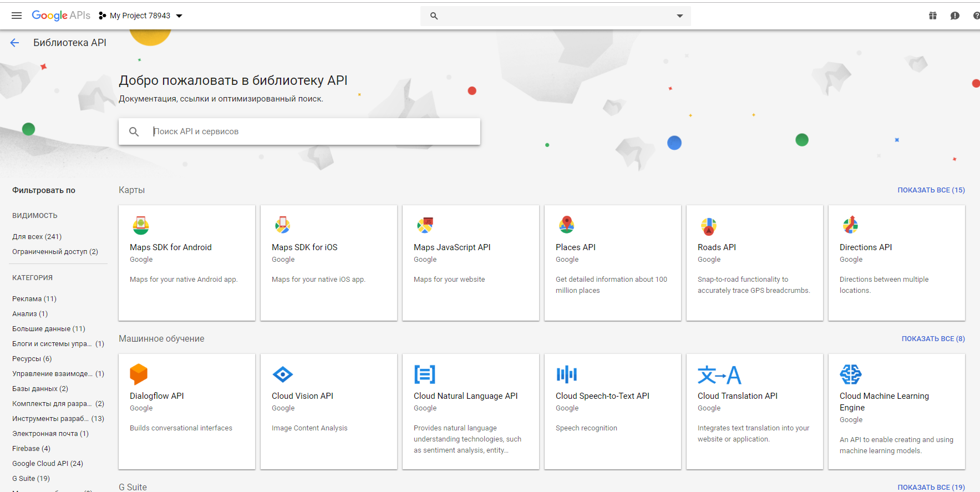980x492 pixels.
Task: Open the Dialogflow API card title
Action: 157,396
